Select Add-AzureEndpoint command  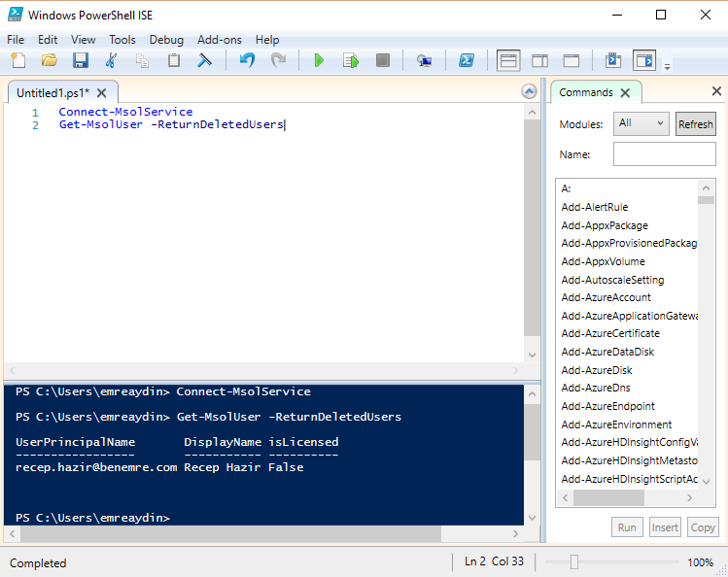[607, 406]
